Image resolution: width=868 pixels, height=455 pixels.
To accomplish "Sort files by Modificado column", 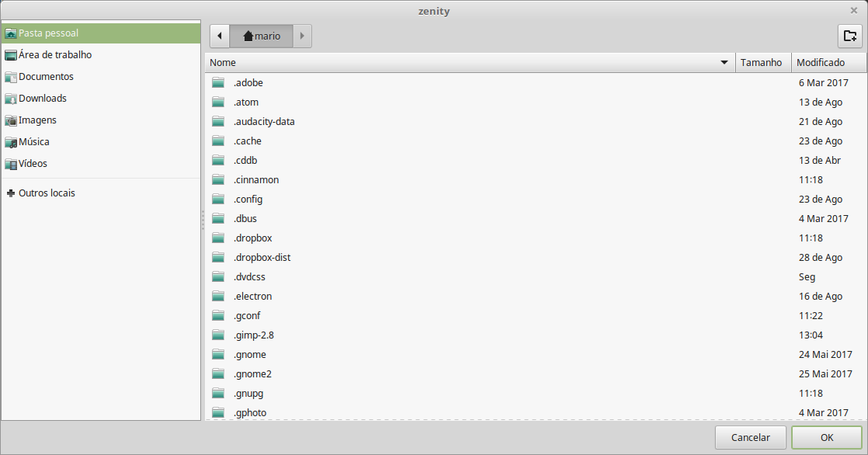I will [820, 62].
